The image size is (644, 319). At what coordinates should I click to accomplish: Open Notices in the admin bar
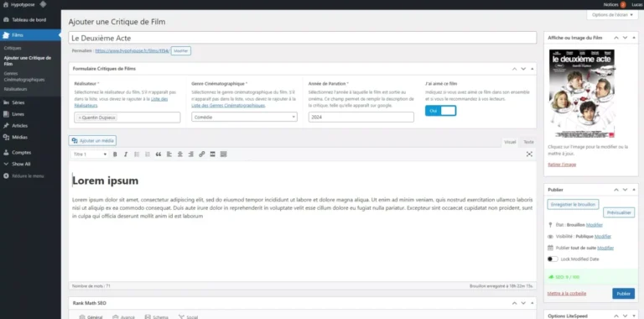click(615, 4)
